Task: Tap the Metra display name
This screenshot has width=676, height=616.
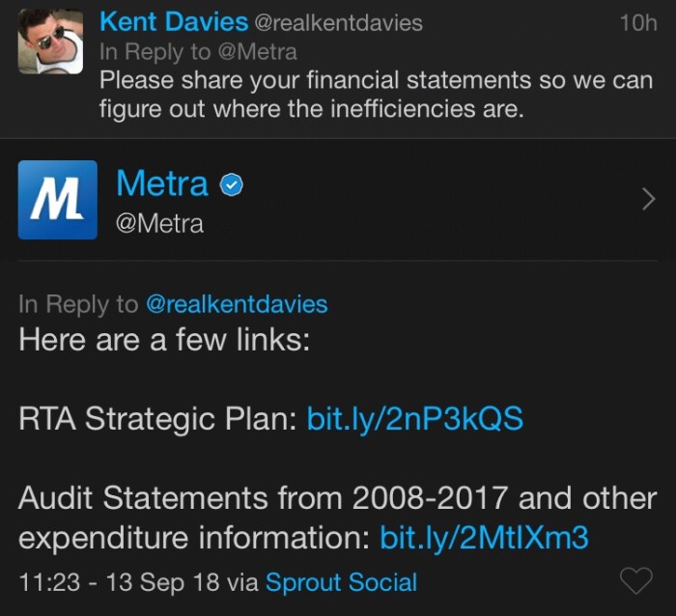Action: click(x=161, y=182)
